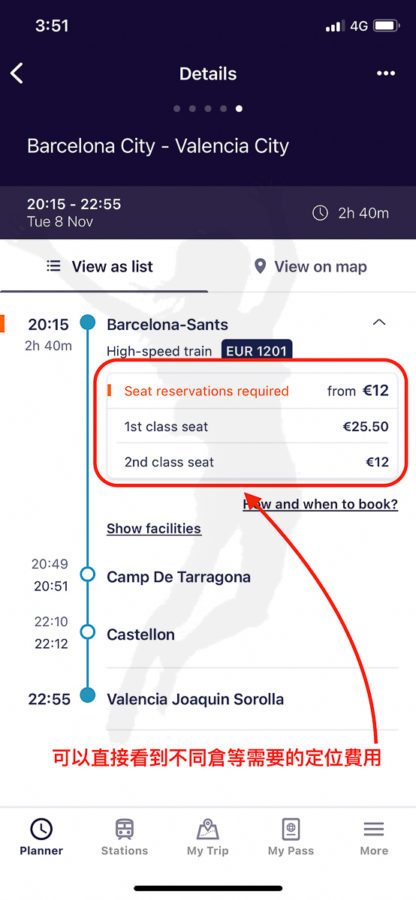The image size is (416, 900).
Task: Open the My Pass passport icon tab
Action: click(x=291, y=829)
